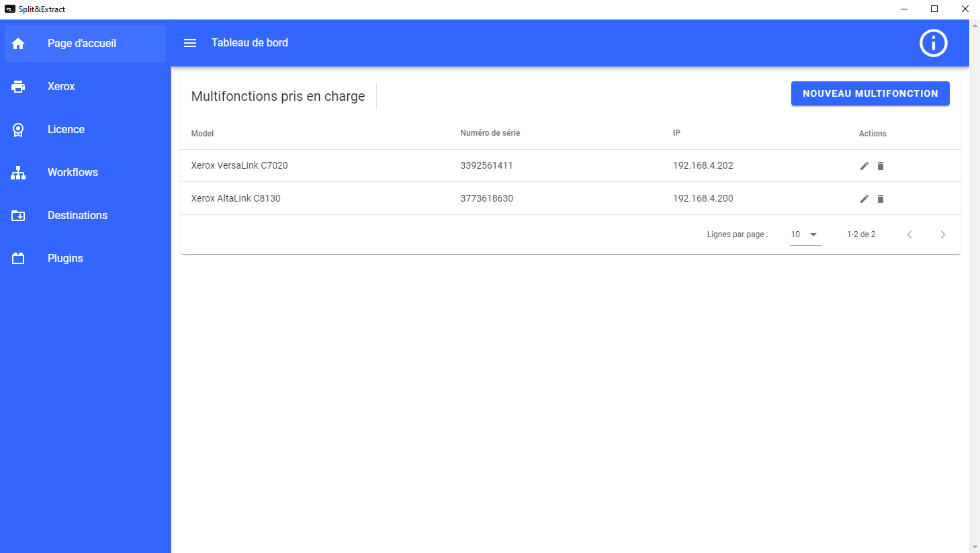Click the plugin icon beside Plugins
Screen dimensions: 980x553
point(18,259)
